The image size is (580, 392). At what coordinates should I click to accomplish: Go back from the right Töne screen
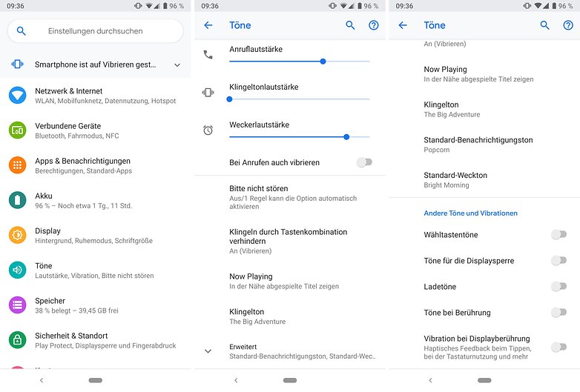click(403, 25)
